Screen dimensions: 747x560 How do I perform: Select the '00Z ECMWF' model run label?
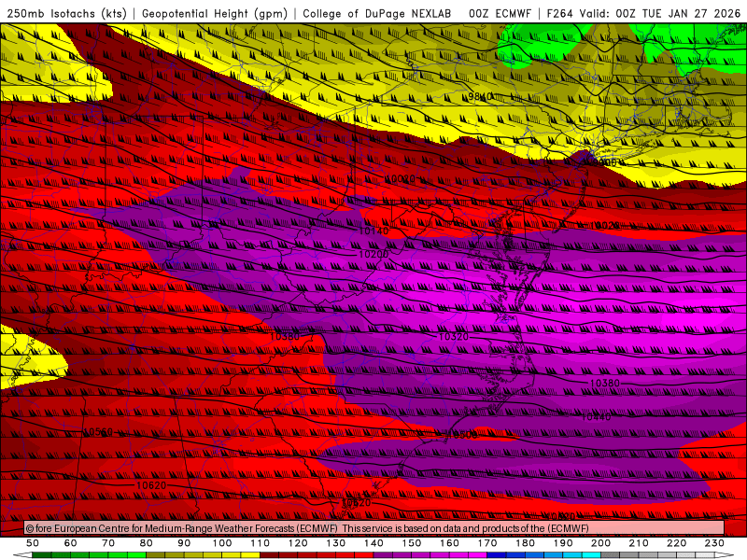[x=500, y=14]
